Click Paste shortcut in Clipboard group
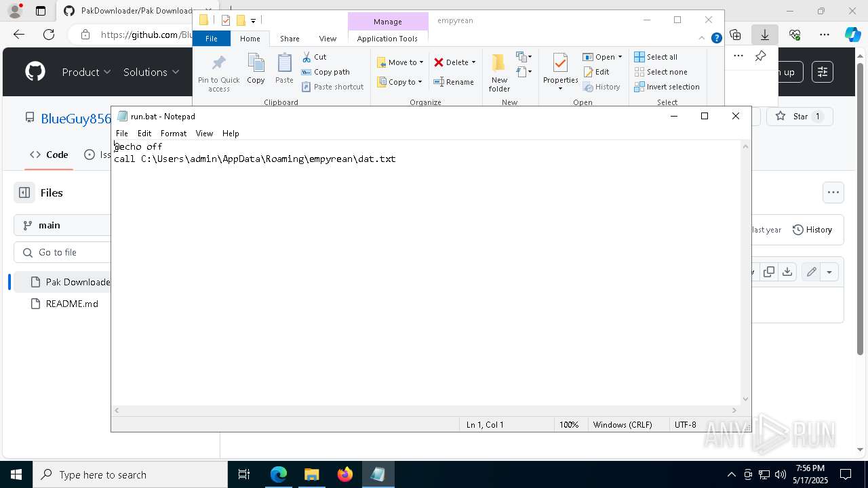This screenshot has height=488, width=868. 332,87
